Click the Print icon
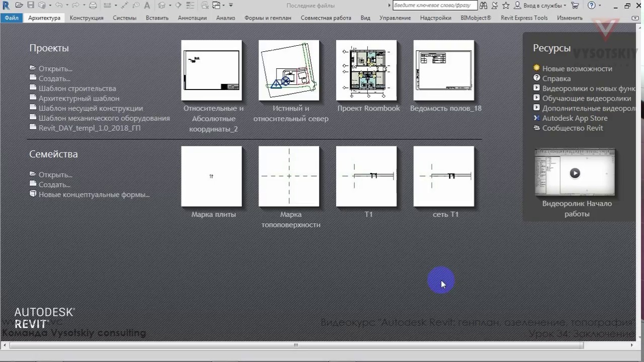644x362 pixels. click(x=93, y=5)
